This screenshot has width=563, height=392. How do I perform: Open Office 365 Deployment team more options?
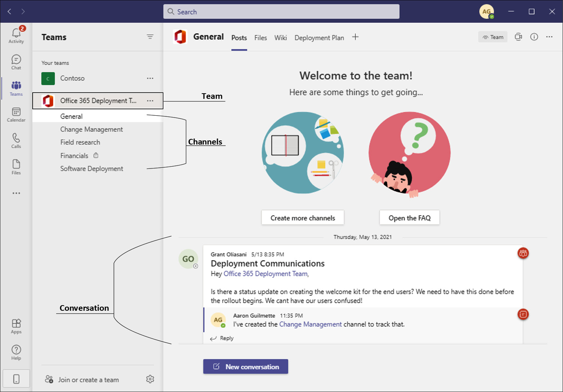pyautogui.click(x=150, y=101)
